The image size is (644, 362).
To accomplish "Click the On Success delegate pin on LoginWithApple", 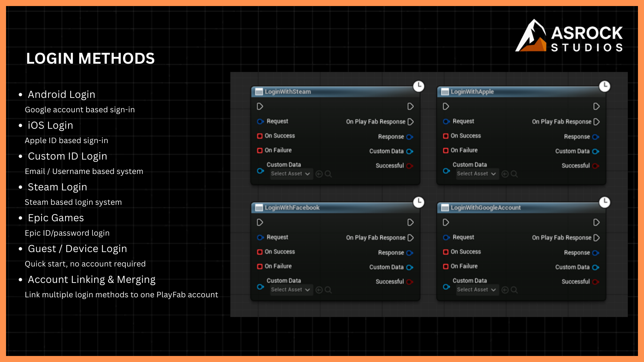I will click(445, 136).
